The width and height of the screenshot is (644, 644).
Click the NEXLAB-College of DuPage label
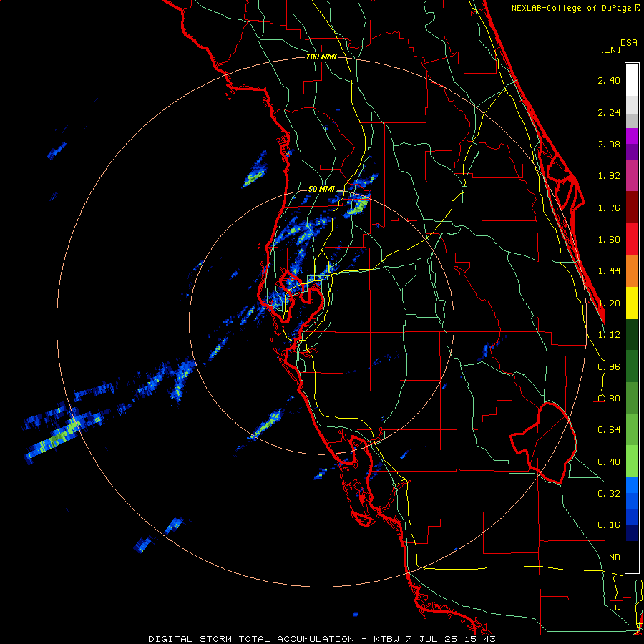click(x=576, y=8)
